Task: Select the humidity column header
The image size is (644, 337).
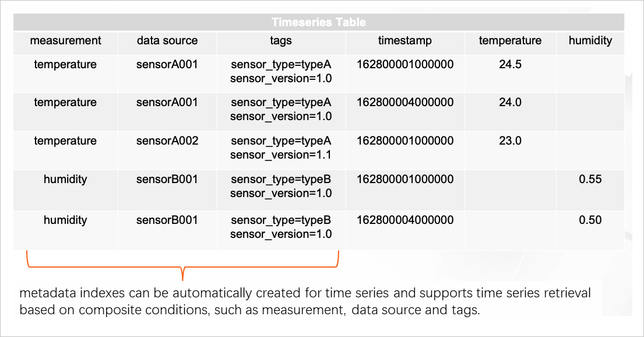Action: click(x=590, y=41)
